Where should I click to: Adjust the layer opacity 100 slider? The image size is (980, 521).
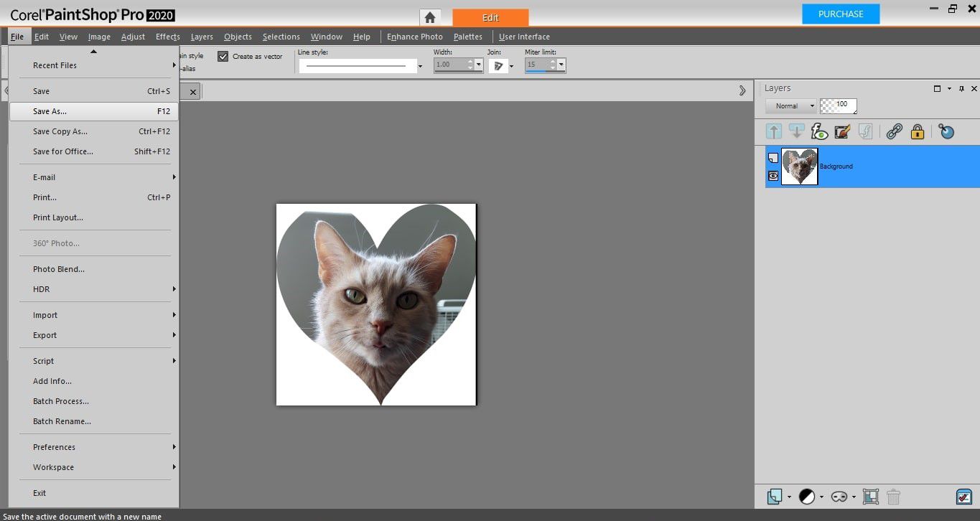(x=839, y=105)
